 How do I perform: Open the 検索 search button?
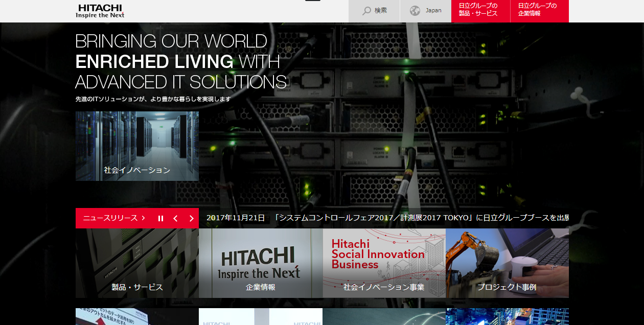(374, 11)
